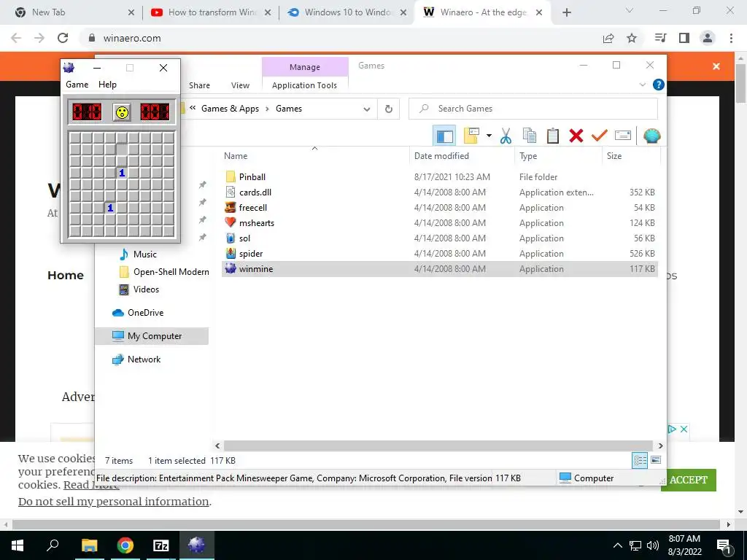747x560 pixels.
Task: Sort by the Name column header
Action: tap(236, 156)
